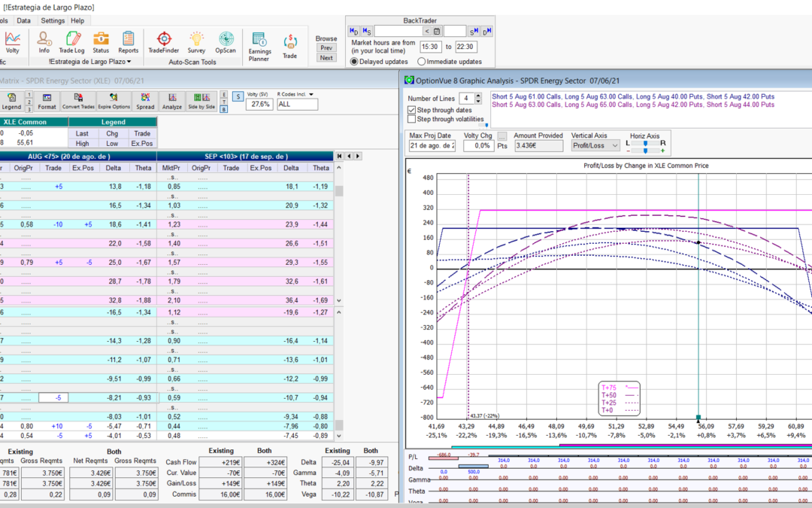This screenshot has height=508, width=812.
Task: Select Delayed updates option
Action: click(x=354, y=62)
